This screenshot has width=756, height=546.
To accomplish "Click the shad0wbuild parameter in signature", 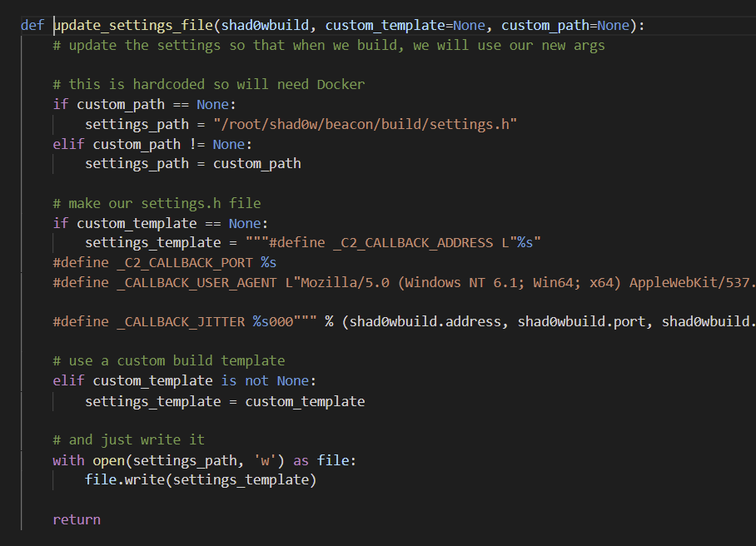I will pyautogui.click(x=265, y=25).
